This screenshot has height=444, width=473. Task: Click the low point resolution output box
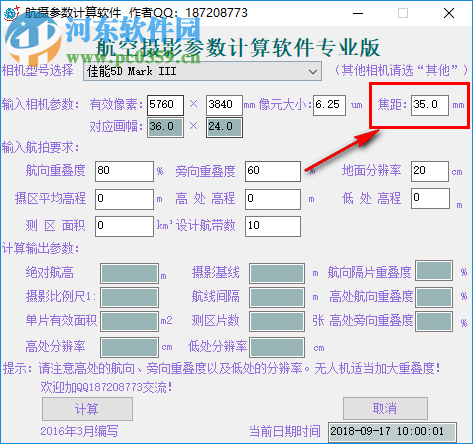click(x=277, y=347)
